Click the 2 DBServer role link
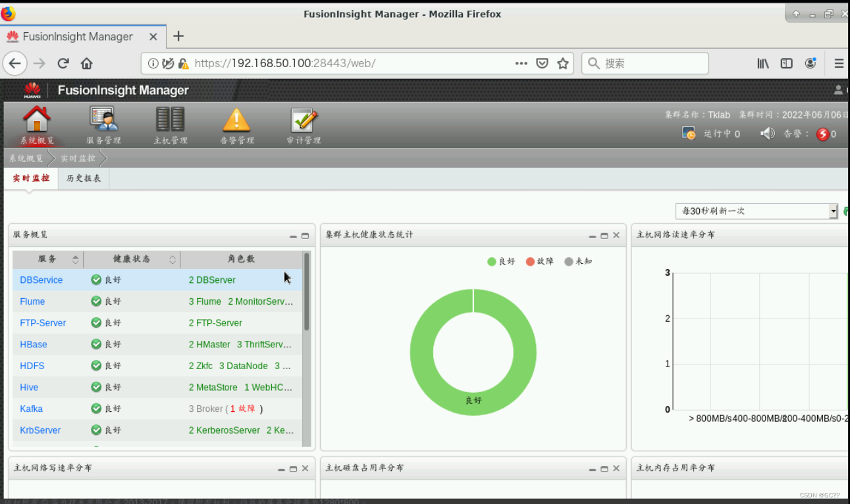 click(x=212, y=280)
